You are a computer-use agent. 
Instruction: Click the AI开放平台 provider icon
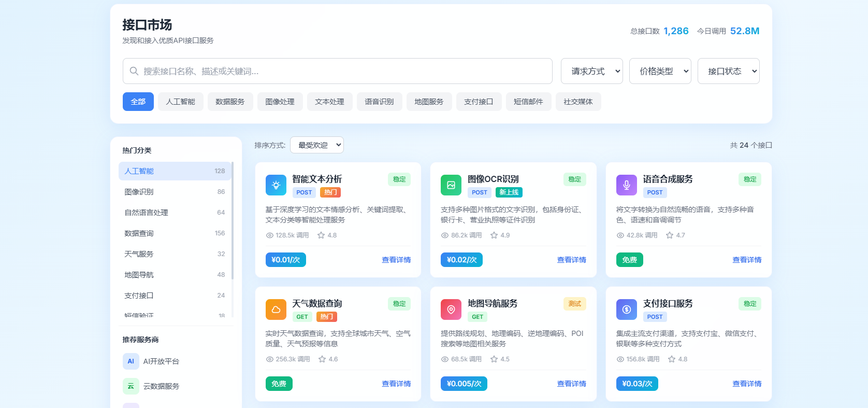[131, 361]
